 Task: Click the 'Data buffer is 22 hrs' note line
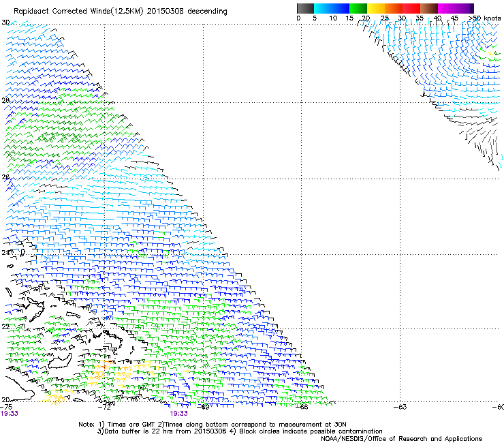point(240,431)
